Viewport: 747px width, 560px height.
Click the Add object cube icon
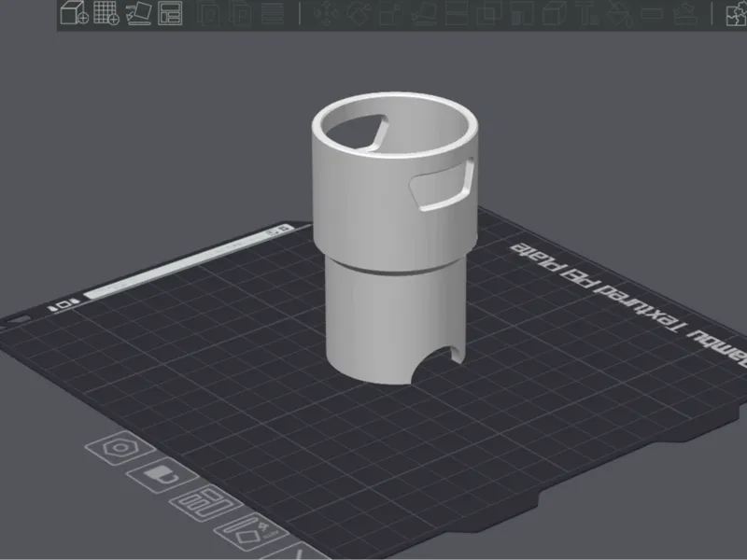[x=75, y=13]
